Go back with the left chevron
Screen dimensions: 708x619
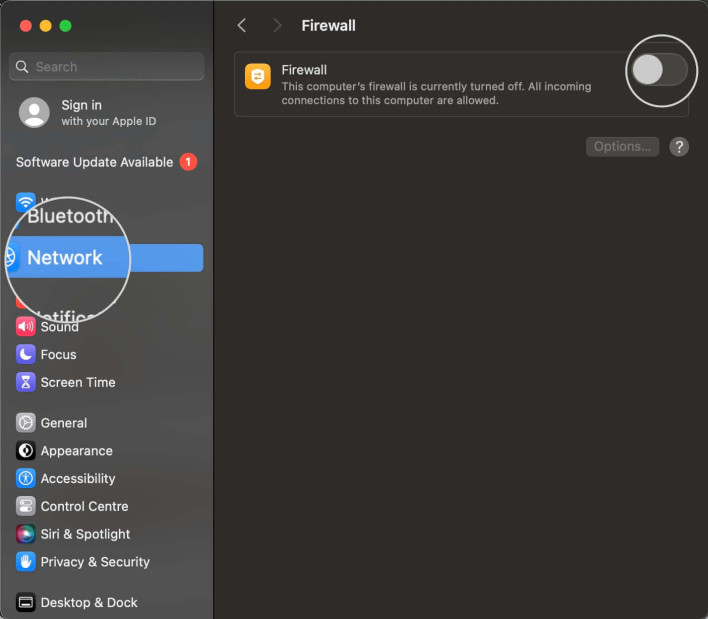(x=242, y=26)
